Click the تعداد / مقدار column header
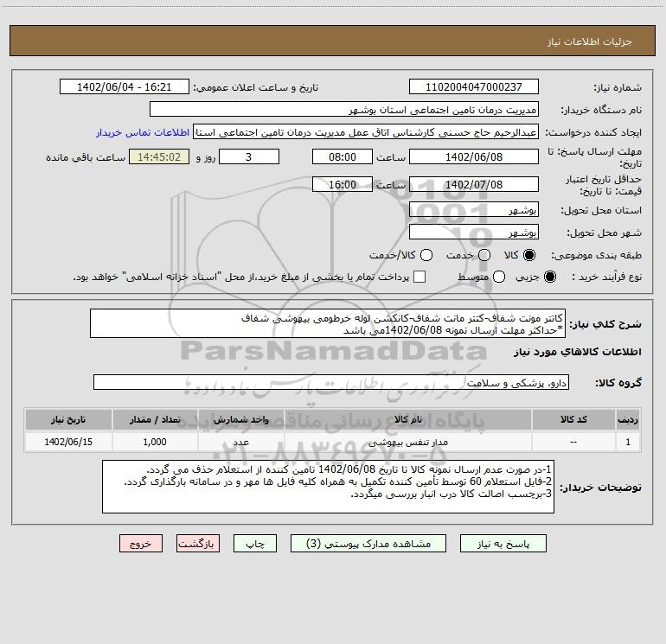Viewport: 666px width, 644px height. click(x=155, y=420)
